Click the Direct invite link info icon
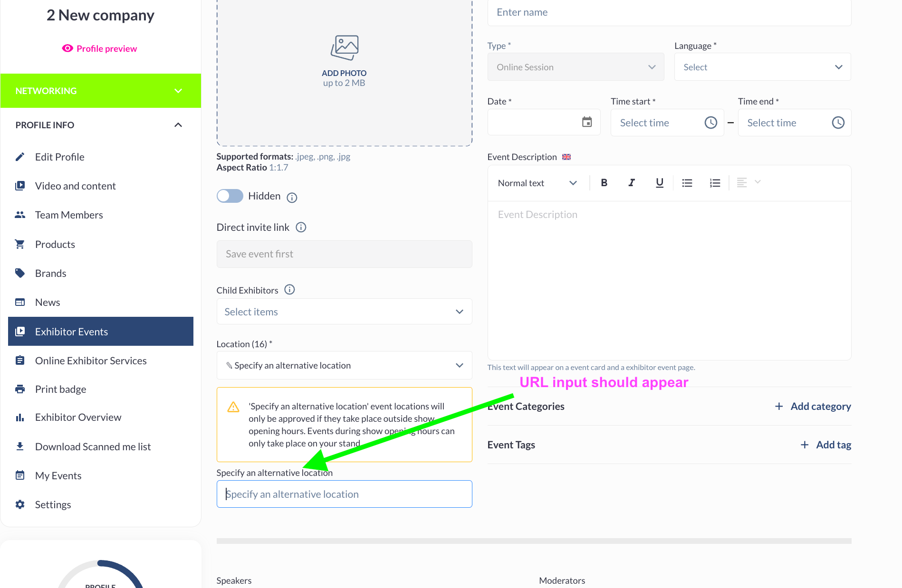 (x=301, y=227)
